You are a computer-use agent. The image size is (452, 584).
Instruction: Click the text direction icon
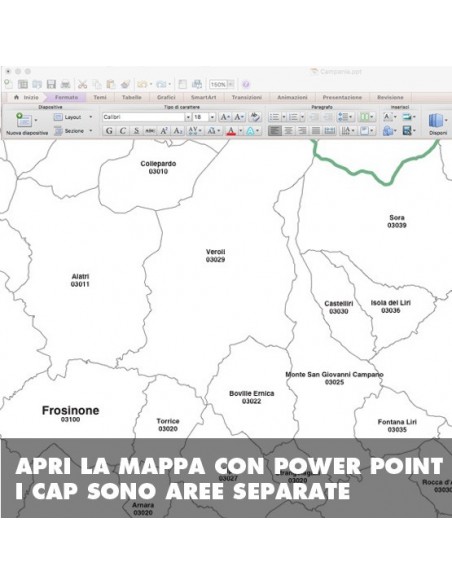pos(347,131)
